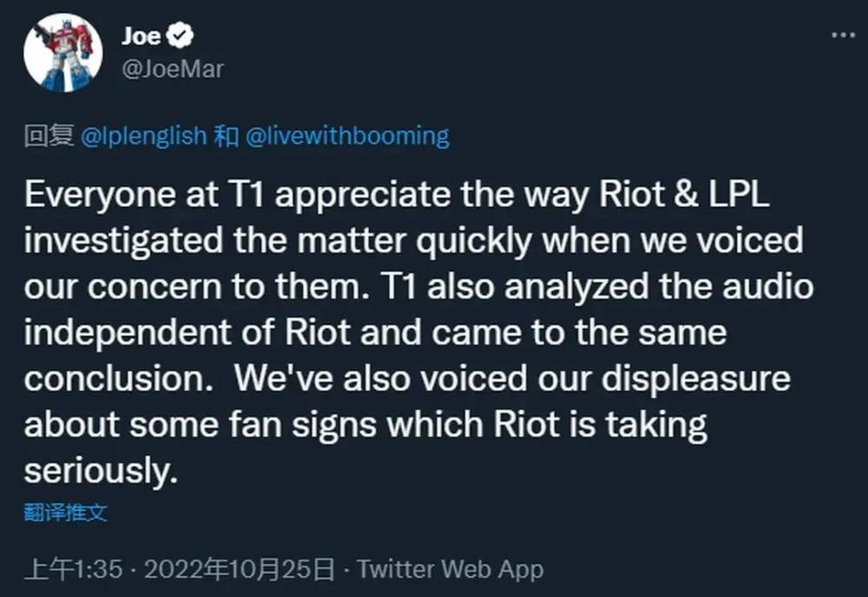Click the display name "Joe"
Viewport: 868px width, 597px height.
(142, 36)
